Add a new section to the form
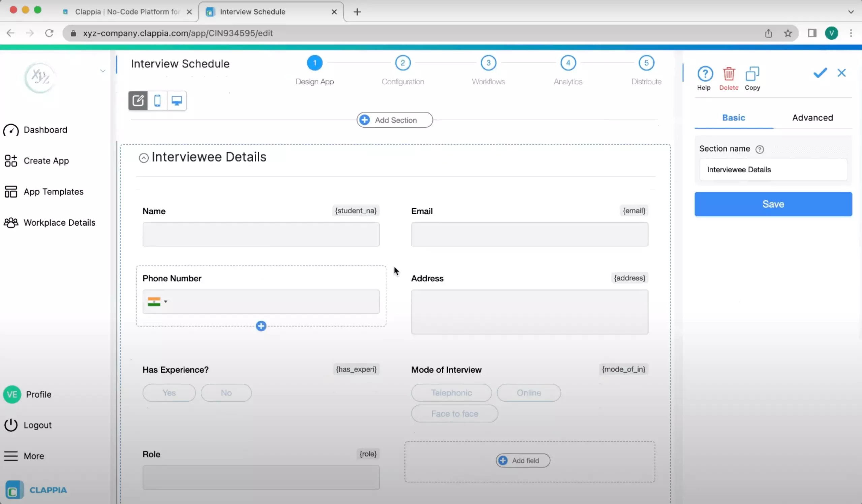This screenshot has width=862, height=504. [x=394, y=120]
